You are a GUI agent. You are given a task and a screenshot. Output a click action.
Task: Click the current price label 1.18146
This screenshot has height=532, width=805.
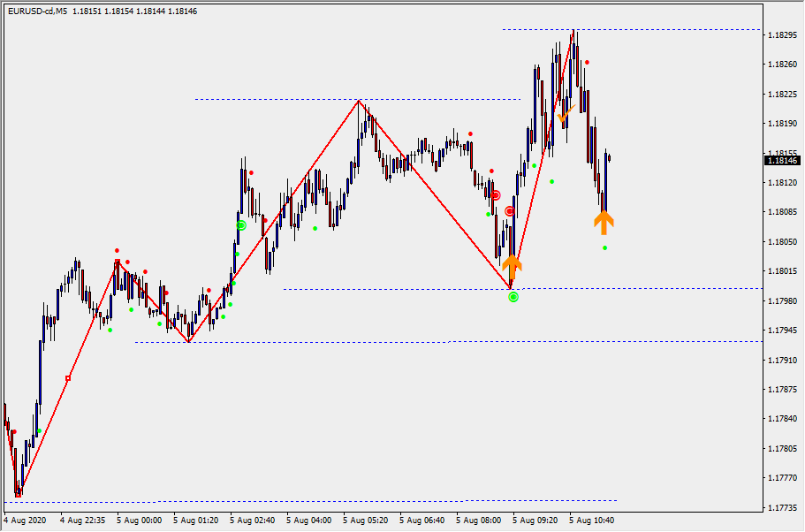[x=782, y=161]
